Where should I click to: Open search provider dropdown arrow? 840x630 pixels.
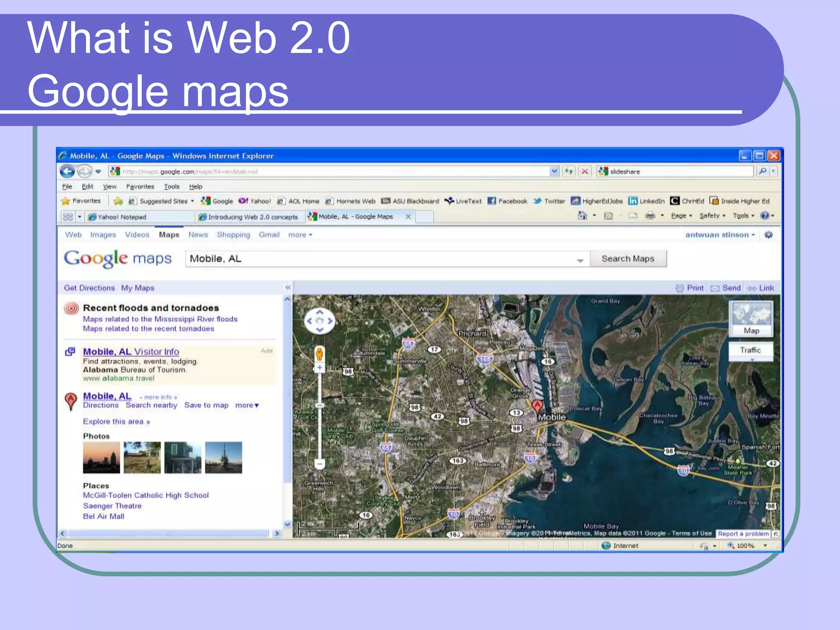tap(774, 171)
